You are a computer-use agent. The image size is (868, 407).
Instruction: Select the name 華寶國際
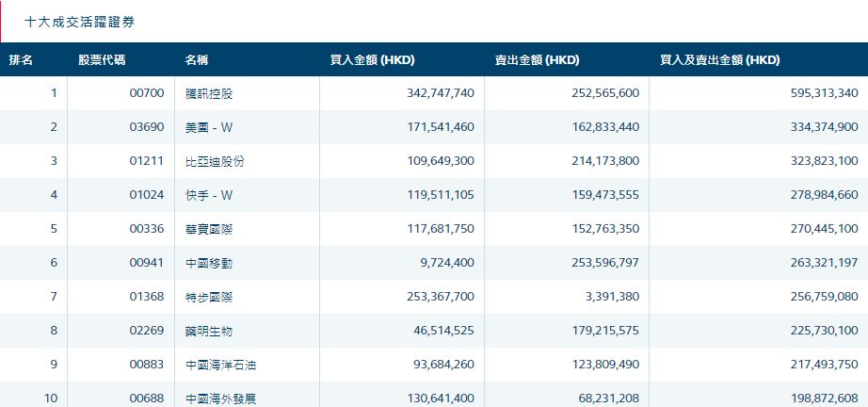(x=209, y=229)
